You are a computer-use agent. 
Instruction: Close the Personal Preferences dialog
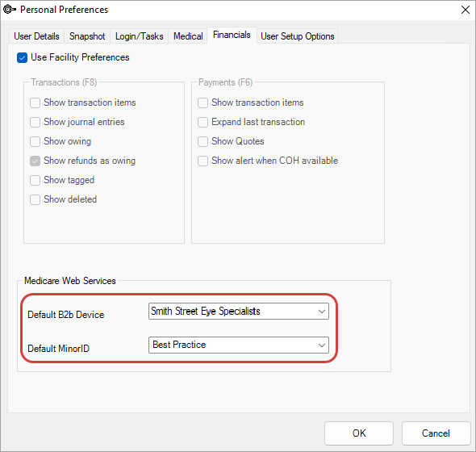tap(465, 10)
